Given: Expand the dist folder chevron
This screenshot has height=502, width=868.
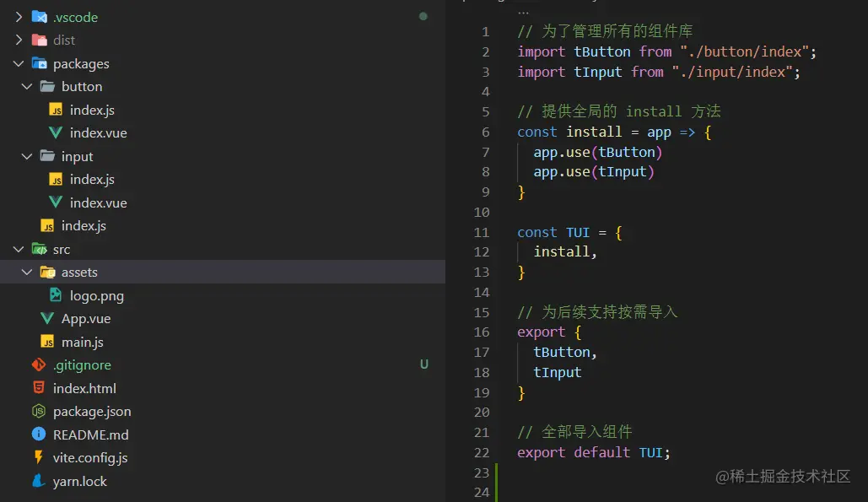Looking at the screenshot, I should 19,40.
